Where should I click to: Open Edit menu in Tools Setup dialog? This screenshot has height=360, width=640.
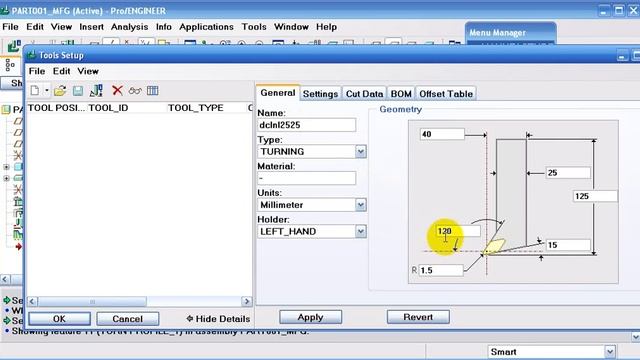(x=61, y=71)
